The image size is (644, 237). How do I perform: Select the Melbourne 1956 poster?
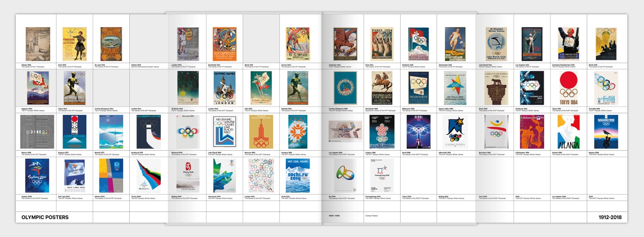pos(419,88)
